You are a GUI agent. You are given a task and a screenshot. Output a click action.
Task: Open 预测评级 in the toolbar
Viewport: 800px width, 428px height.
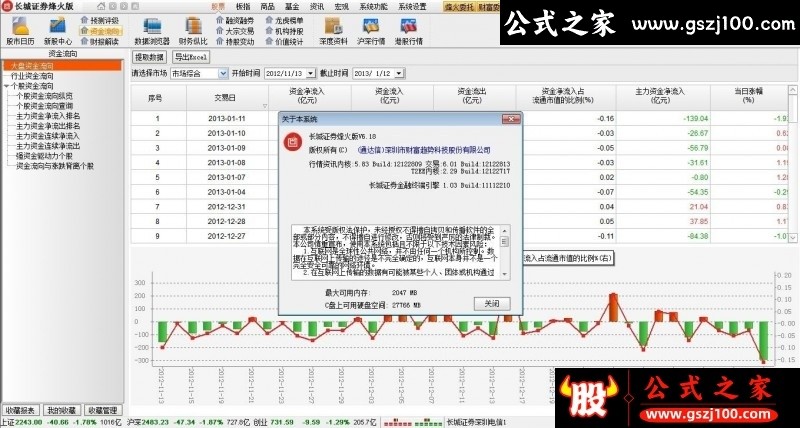(100, 20)
